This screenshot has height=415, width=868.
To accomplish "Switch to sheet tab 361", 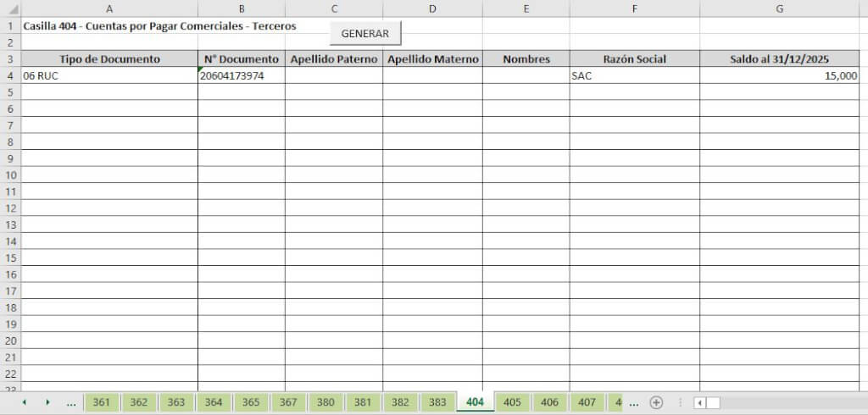I will [x=102, y=402].
